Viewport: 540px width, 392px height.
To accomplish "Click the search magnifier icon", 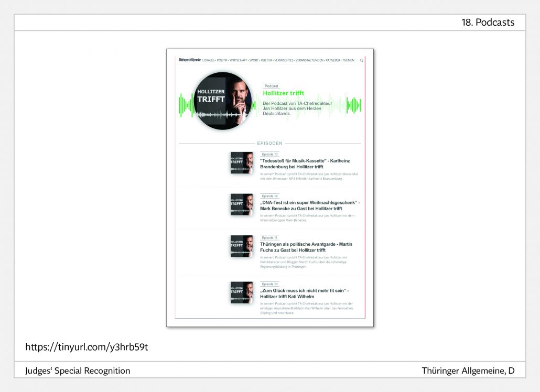I will 362,60.
